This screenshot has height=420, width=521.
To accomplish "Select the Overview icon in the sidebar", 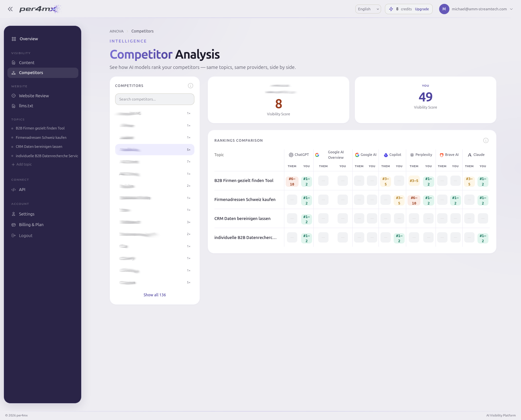I will coord(14,39).
